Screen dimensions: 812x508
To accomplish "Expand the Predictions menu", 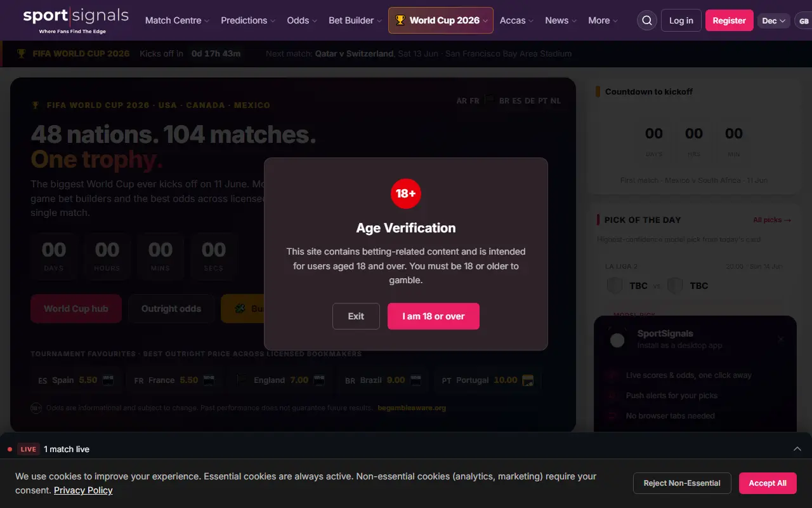I will point(248,20).
